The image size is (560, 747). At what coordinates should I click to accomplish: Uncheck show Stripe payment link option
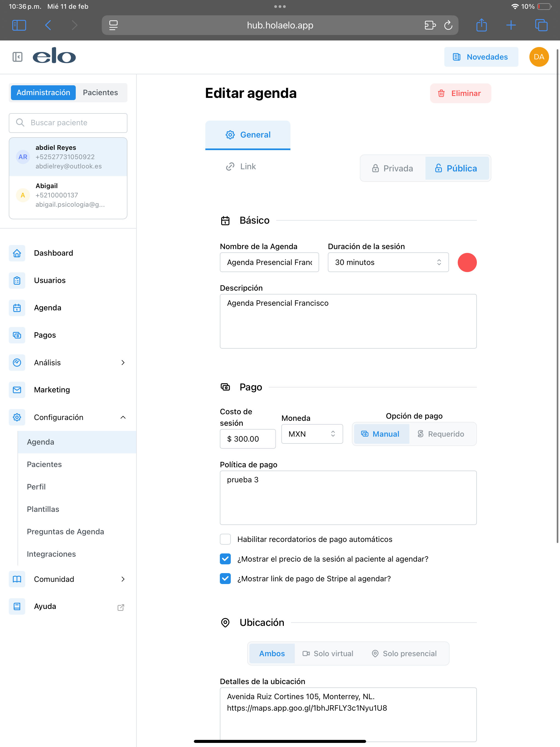pos(225,579)
